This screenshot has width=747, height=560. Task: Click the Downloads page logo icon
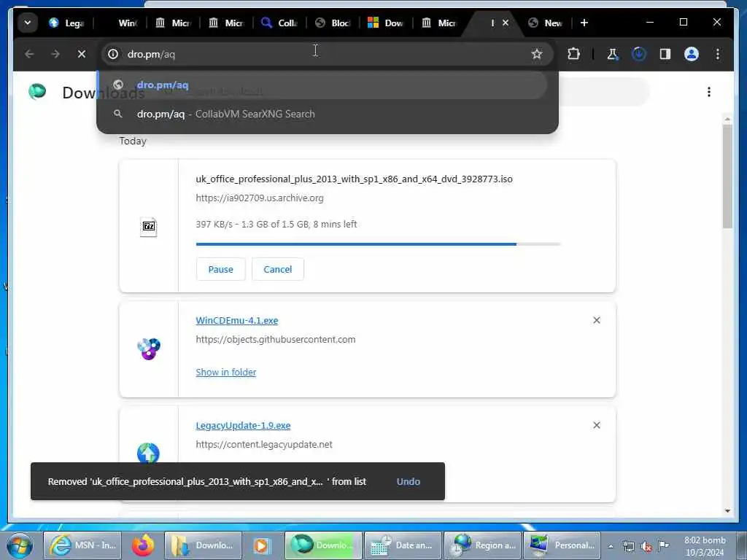point(37,91)
